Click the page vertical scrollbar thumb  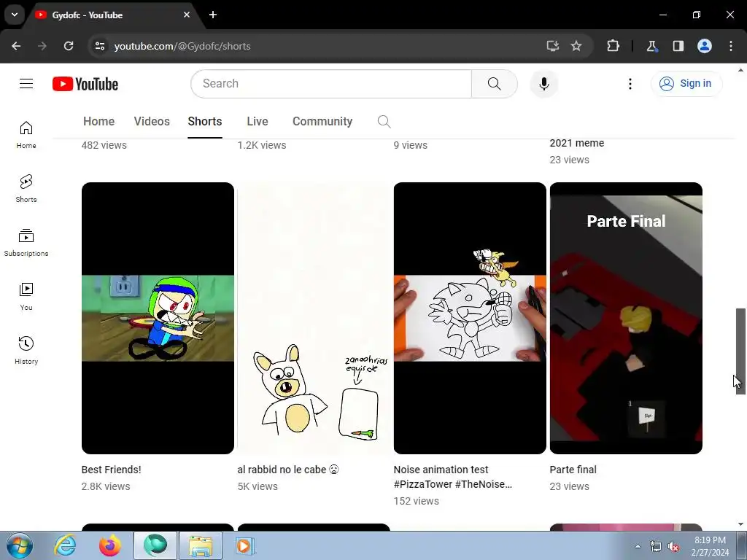tap(740, 351)
